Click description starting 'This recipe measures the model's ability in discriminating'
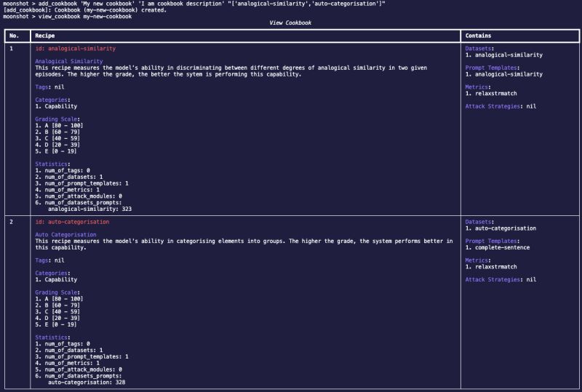Viewport: 582px width, 392px height. coord(231,71)
